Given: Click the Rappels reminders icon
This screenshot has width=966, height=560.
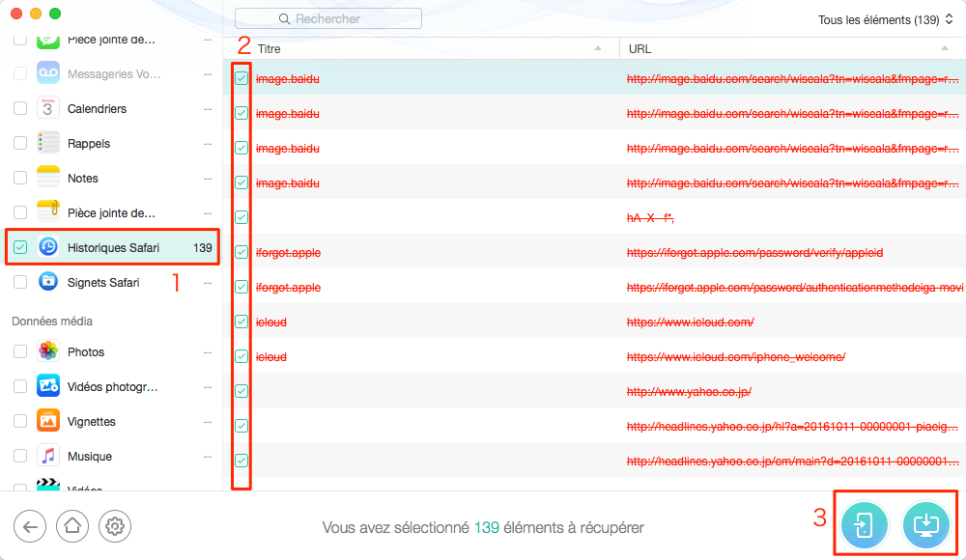Looking at the screenshot, I should 48,143.
